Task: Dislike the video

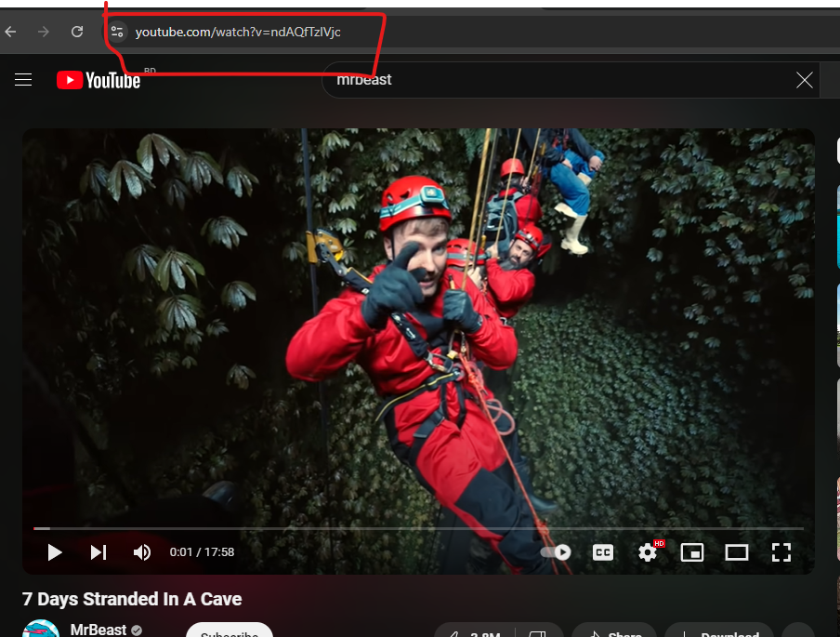Action: (538, 631)
